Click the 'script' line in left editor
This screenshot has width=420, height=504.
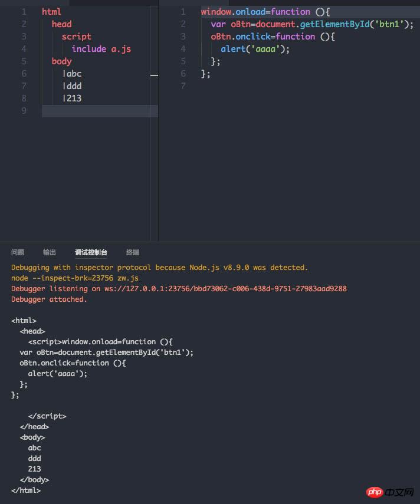(77, 37)
